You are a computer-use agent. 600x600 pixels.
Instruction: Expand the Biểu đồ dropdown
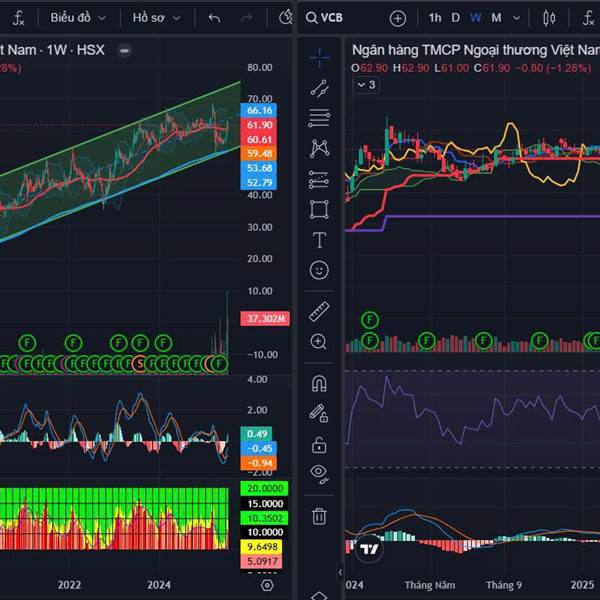pos(78,18)
